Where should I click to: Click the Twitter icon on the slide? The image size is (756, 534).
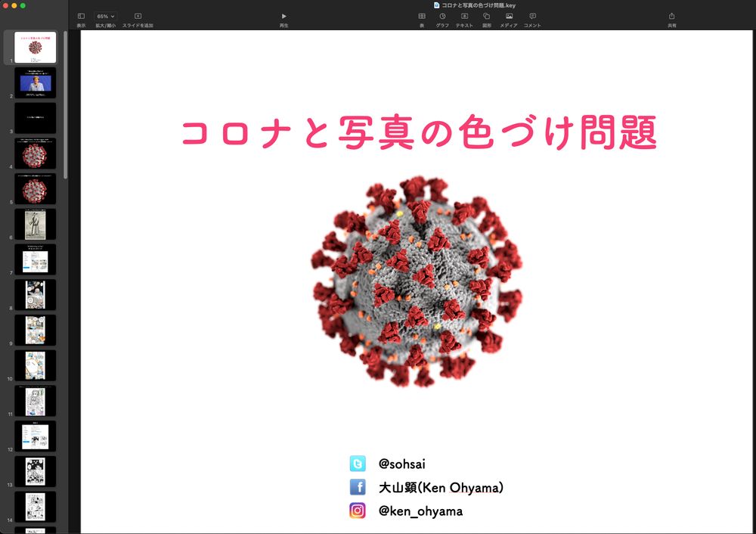pos(358,464)
